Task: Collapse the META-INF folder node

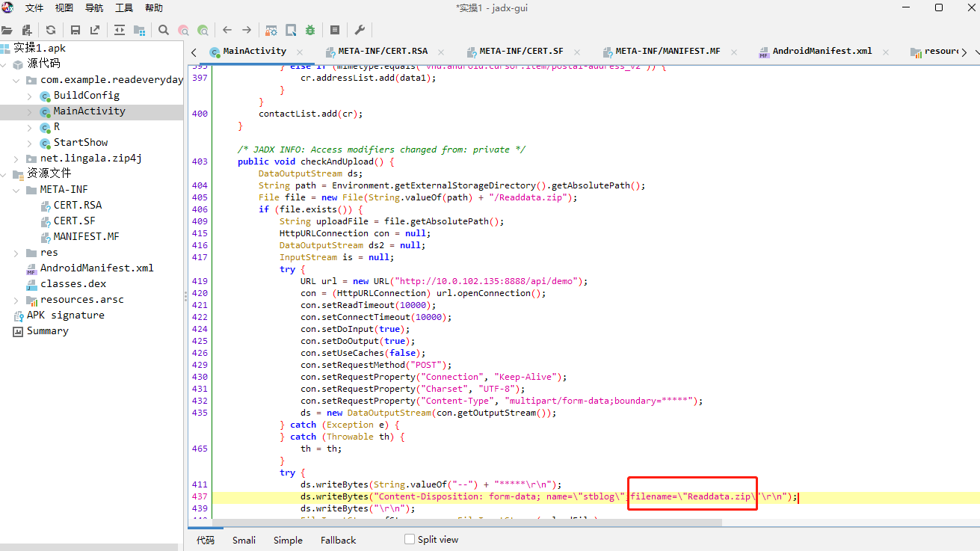Action: [x=16, y=190]
